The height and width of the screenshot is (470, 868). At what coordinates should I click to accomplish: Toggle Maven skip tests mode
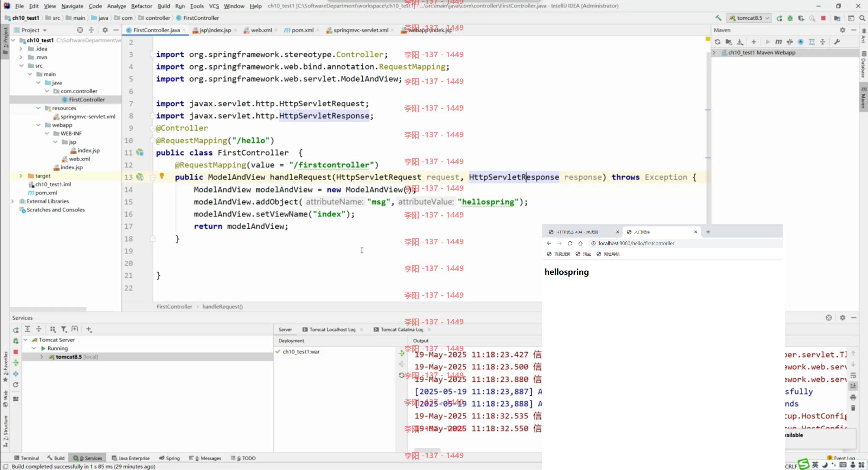click(800, 42)
